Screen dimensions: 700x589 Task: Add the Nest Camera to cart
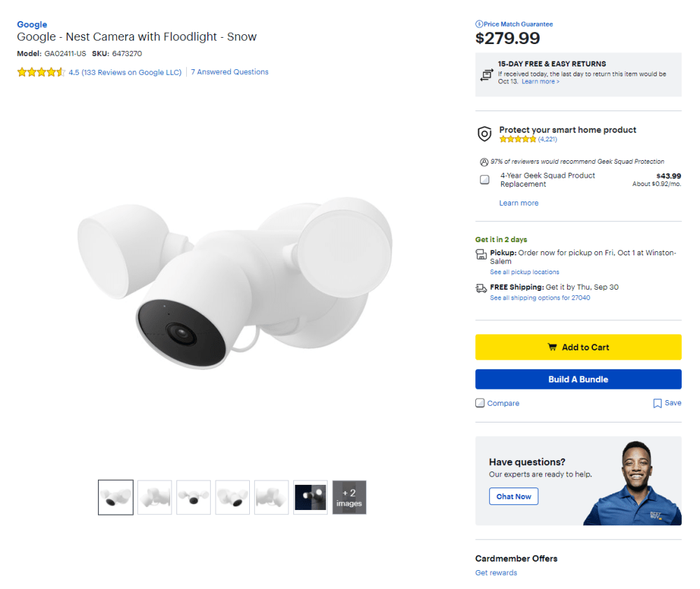pyautogui.click(x=578, y=347)
